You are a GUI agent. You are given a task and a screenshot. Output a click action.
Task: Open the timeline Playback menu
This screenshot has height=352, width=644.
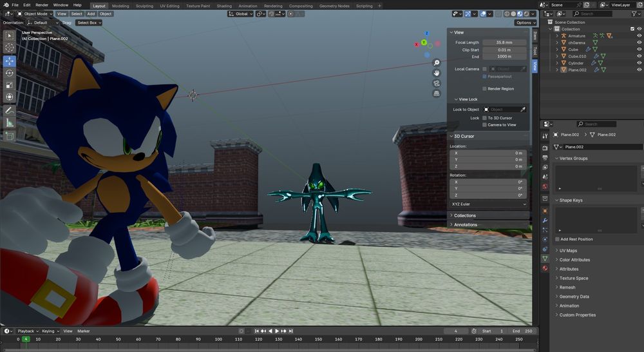[28, 331]
